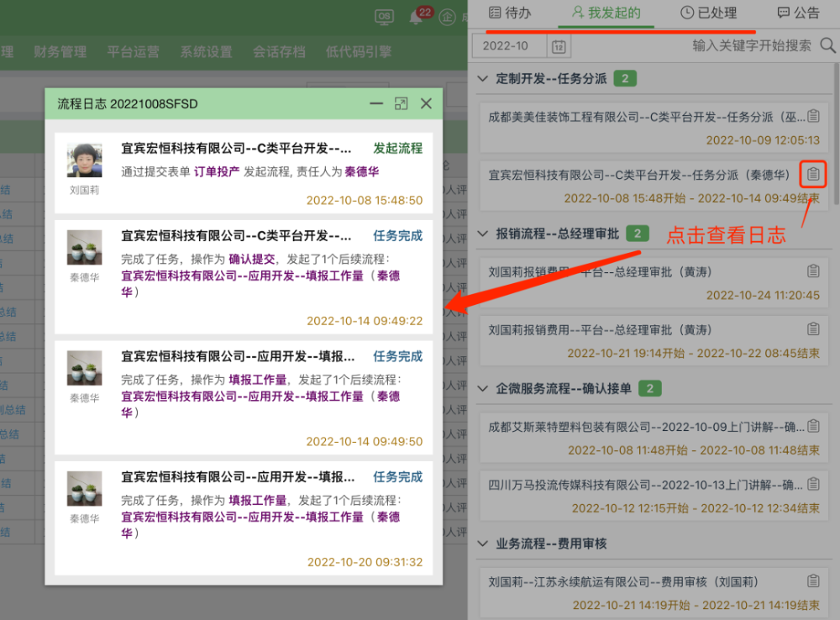Maximize the 流程日志 dialog
The height and width of the screenshot is (620, 840).
(x=401, y=103)
